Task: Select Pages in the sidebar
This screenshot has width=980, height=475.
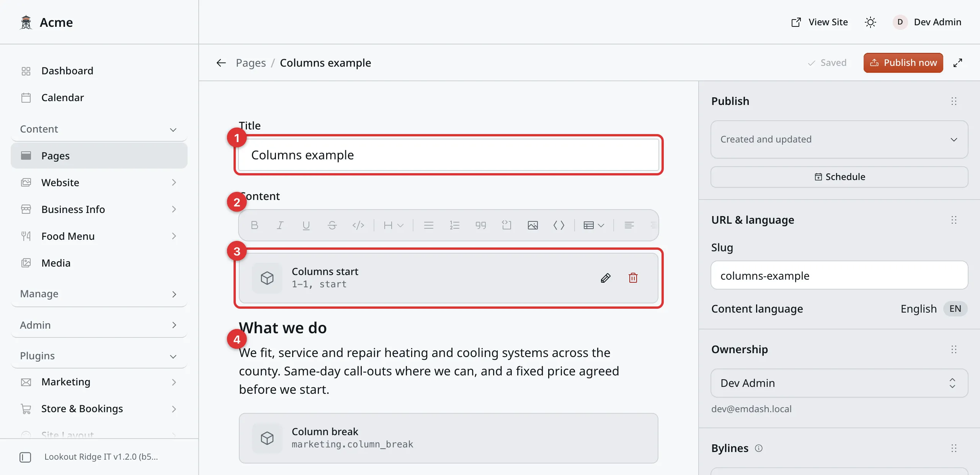Action: [99, 156]
